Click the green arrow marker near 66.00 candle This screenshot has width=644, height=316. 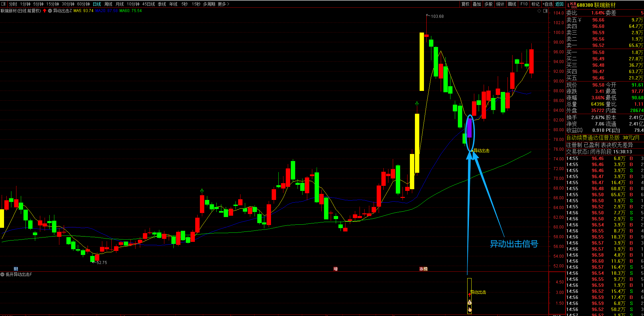(x=202, y=191)
